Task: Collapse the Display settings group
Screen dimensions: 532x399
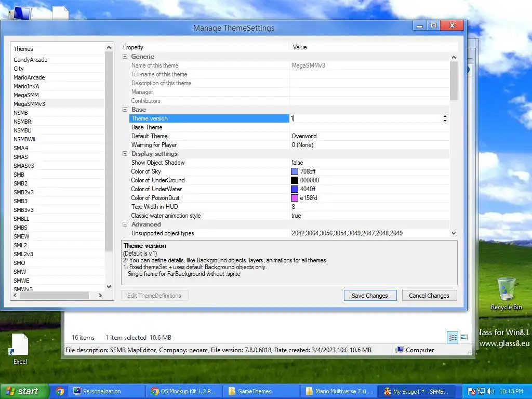Action: click(125, 154)
